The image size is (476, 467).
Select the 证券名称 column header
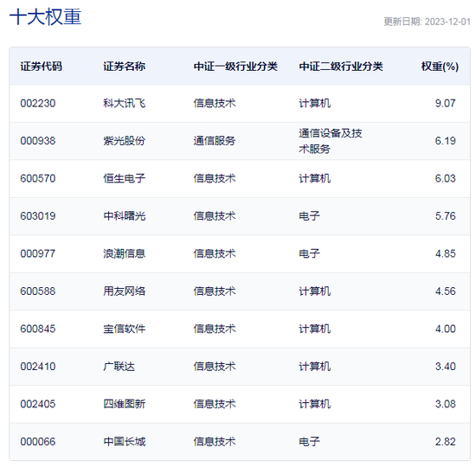[124, 67]
